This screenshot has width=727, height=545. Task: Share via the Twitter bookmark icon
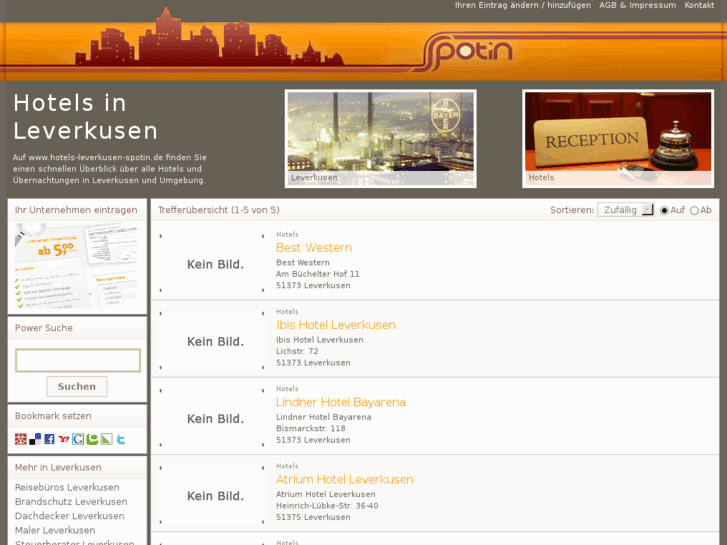pos(121,439)
